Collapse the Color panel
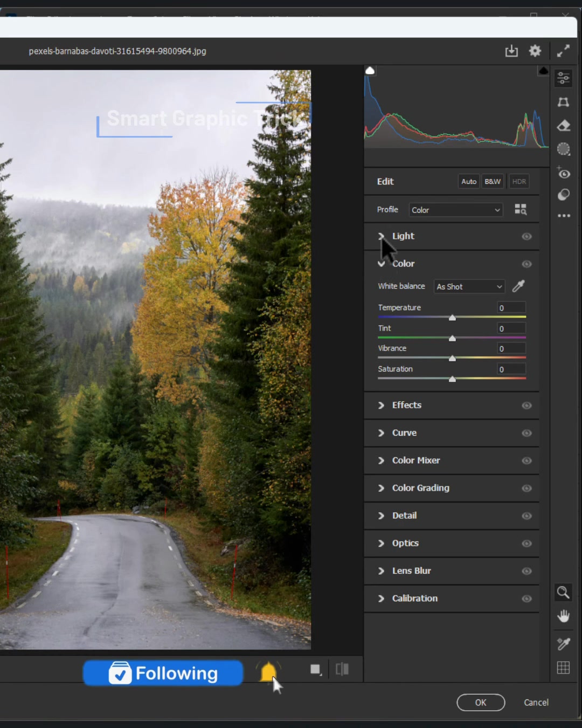The image size is (582, 728). pos(381,264)
